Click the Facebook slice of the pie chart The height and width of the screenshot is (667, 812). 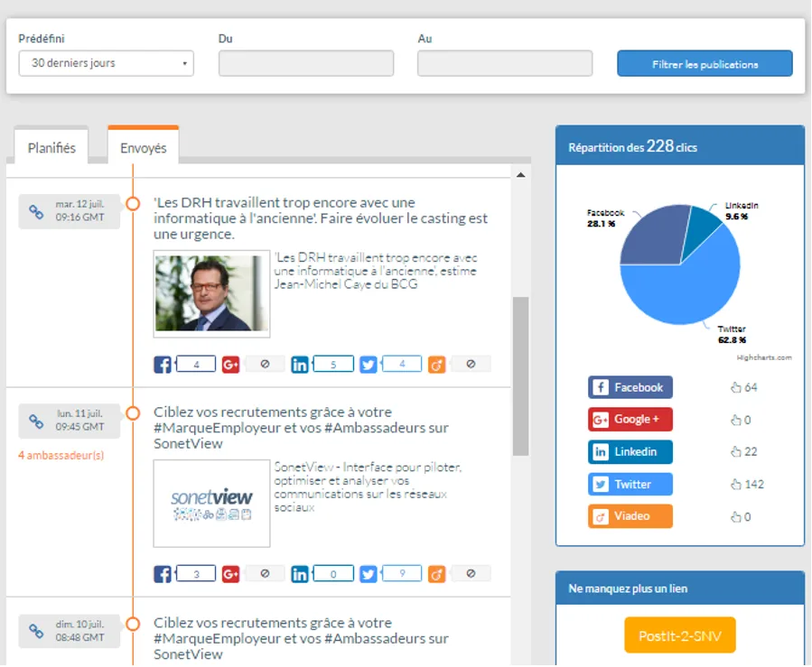(x=654, y=236)
